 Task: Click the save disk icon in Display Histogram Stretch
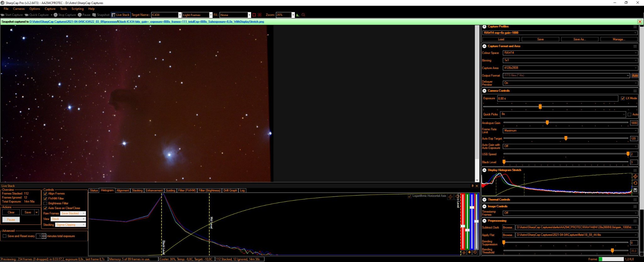[x=635, y=190]
